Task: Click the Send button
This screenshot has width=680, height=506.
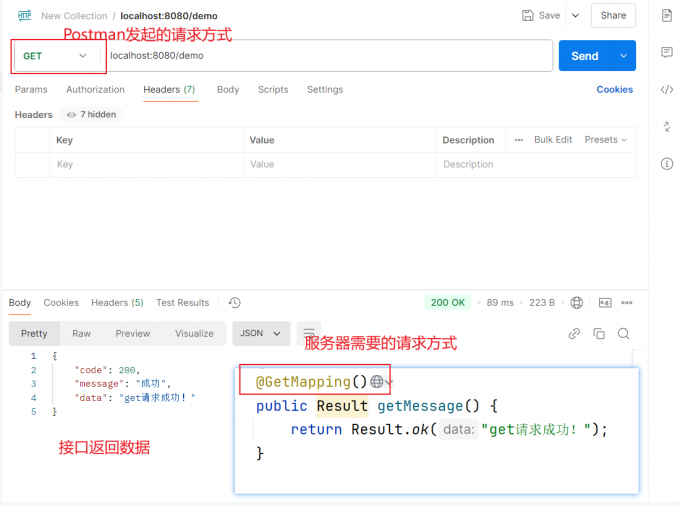Action: [x=585, y=55]
